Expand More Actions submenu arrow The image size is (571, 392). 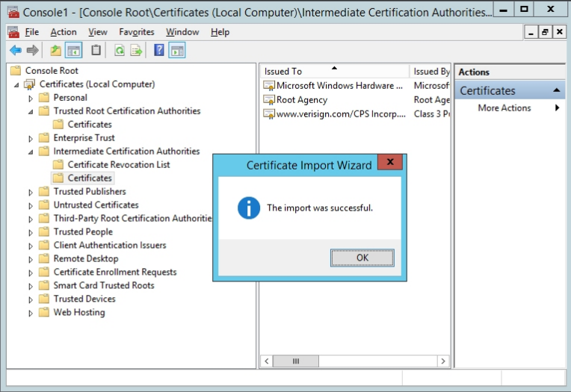point(558,108)
